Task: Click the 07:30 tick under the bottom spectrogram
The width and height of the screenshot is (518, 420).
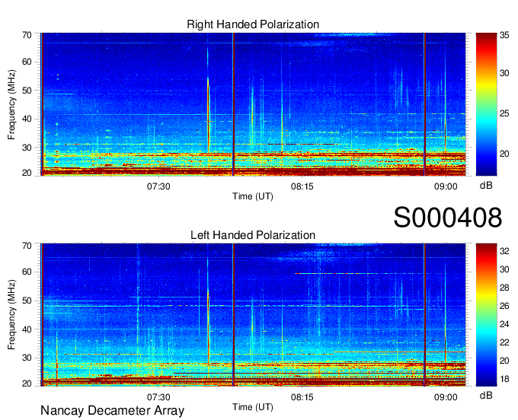Action: pyautogui.click(x=158, y=397)
